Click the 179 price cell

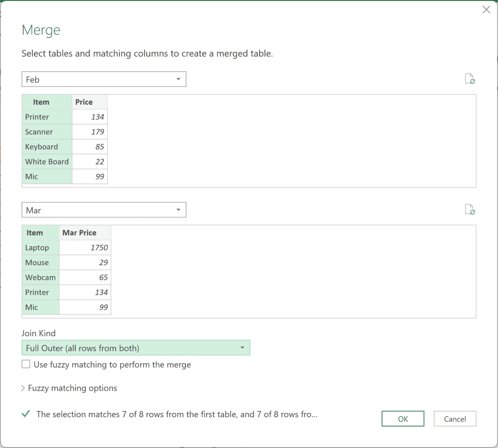[90, 132]
